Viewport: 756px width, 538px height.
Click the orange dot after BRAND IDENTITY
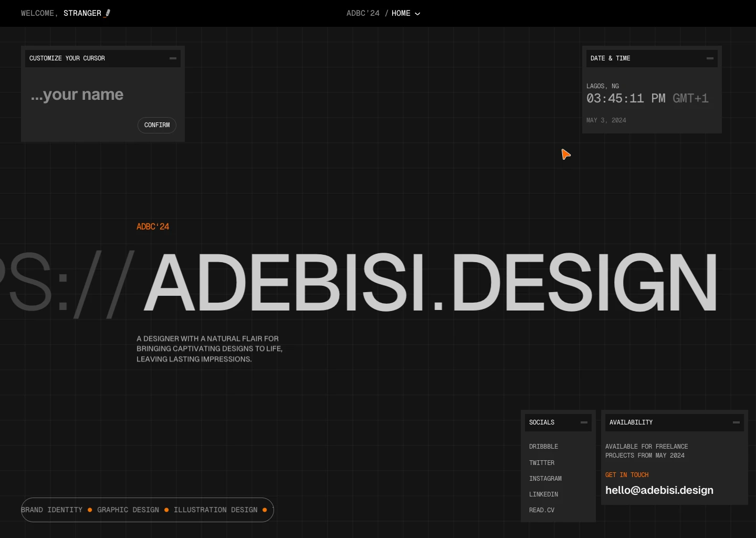(90, 510)
